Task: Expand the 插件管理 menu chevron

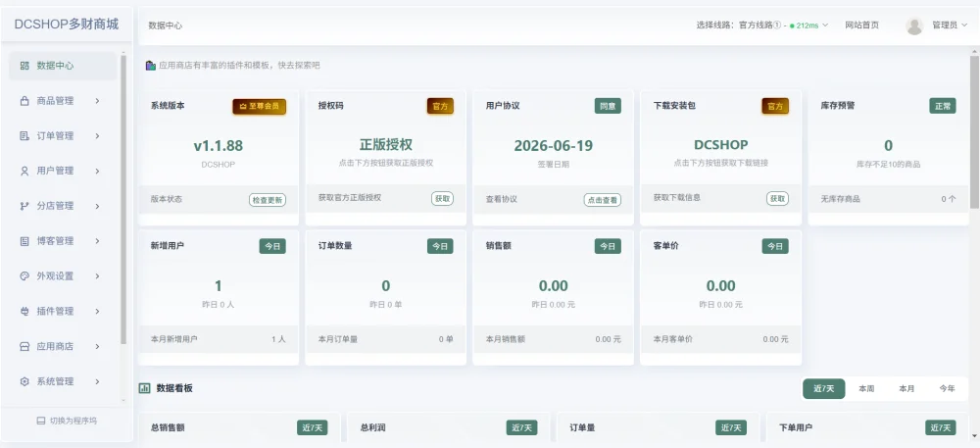Action: coord(97,311)
